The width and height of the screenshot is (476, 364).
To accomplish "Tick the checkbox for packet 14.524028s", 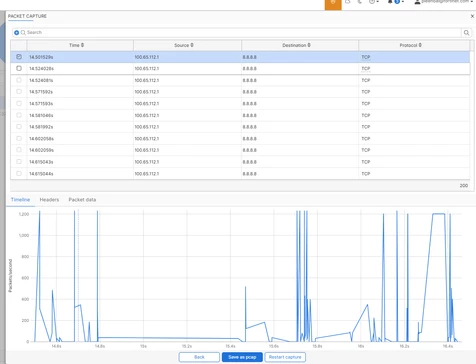I will point(19,68).
